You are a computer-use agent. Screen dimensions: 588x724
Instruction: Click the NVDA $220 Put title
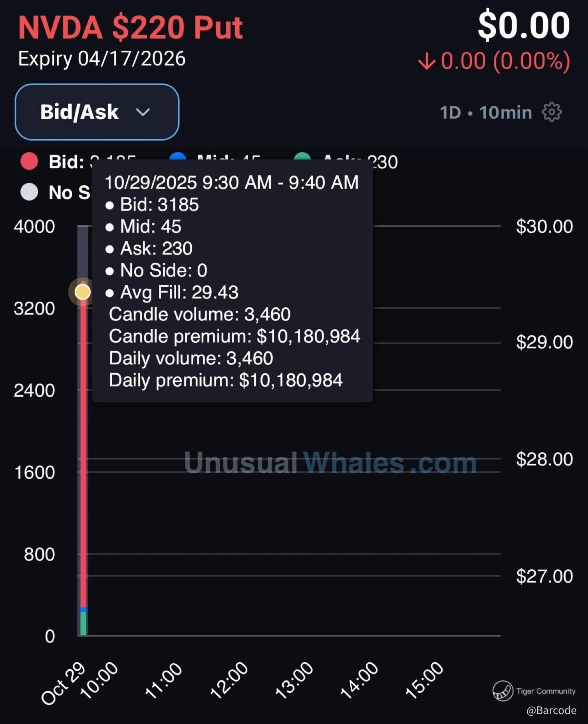pos(130,28)
